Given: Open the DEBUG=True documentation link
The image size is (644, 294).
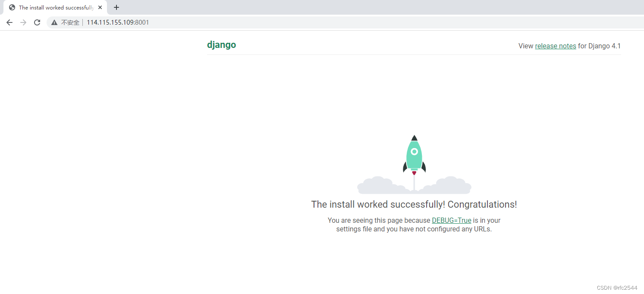Looking at the screenshot, I should pos(452,220).
